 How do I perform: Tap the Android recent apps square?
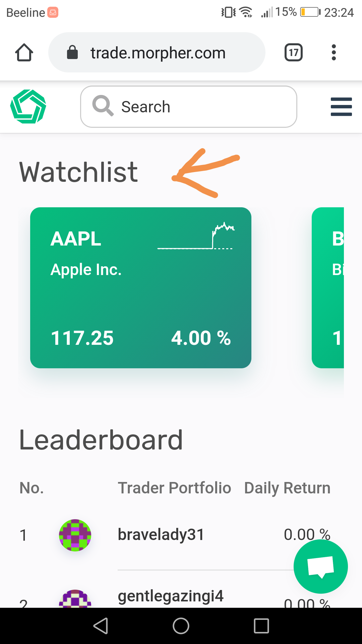click(x=261, y=626)
